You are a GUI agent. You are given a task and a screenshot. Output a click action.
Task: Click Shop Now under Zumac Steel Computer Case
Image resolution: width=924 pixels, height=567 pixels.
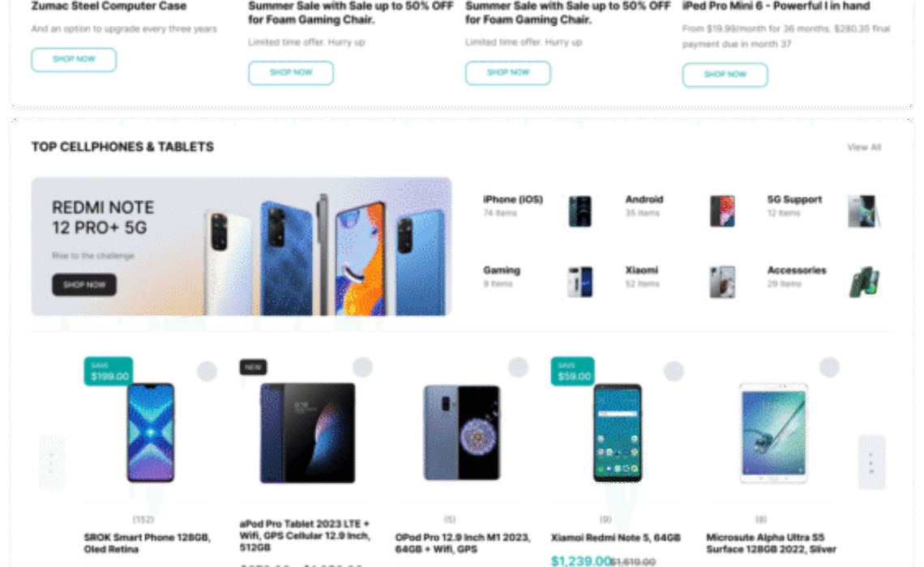tap(74, 59)
